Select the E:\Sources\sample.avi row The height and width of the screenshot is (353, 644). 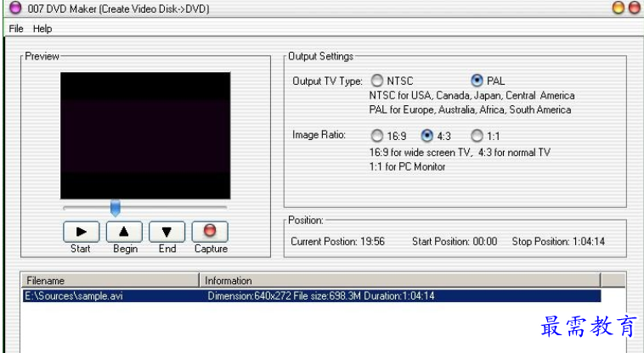tap(312, 296)
